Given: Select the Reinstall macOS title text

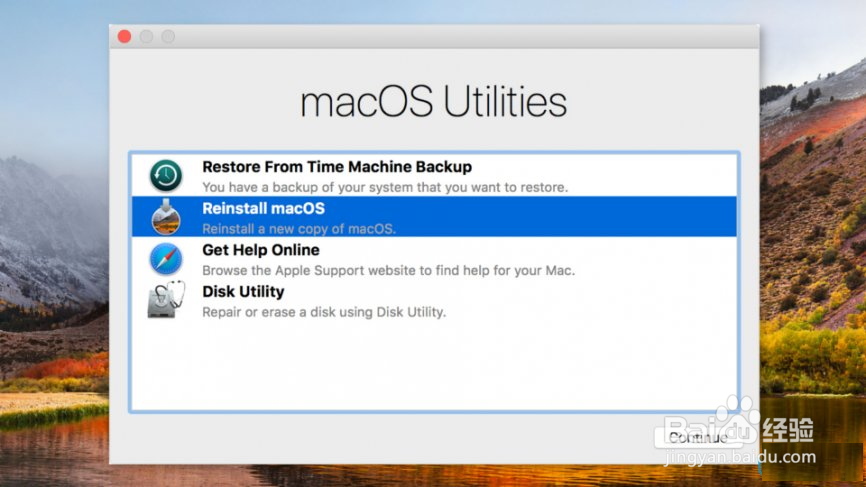Looking at the screenshot, I should (x=263, y=209).
